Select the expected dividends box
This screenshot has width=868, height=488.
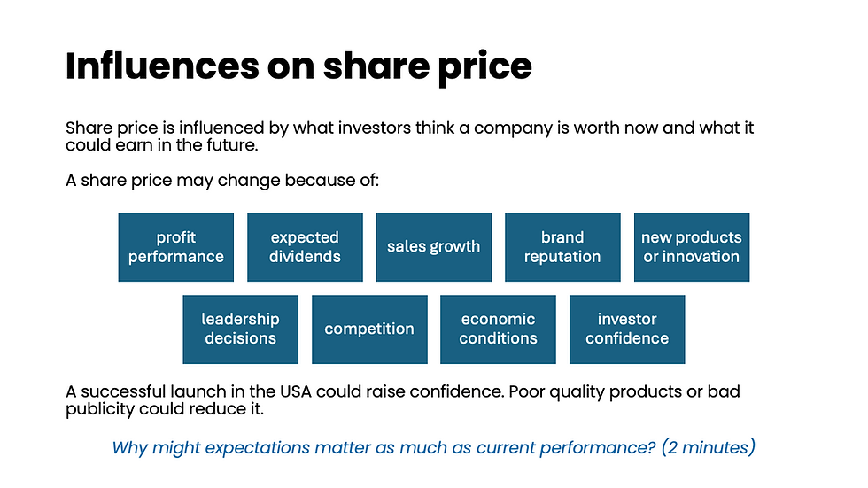305,247
